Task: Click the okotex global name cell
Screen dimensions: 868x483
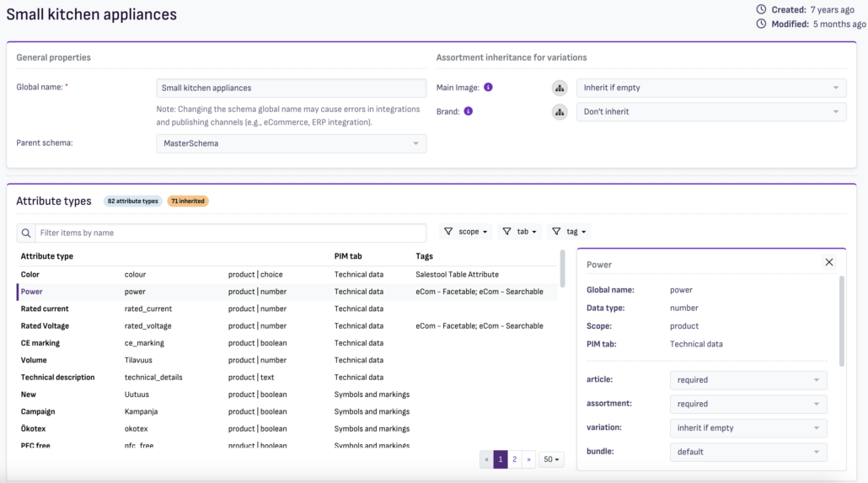Action: click(136, 429)
